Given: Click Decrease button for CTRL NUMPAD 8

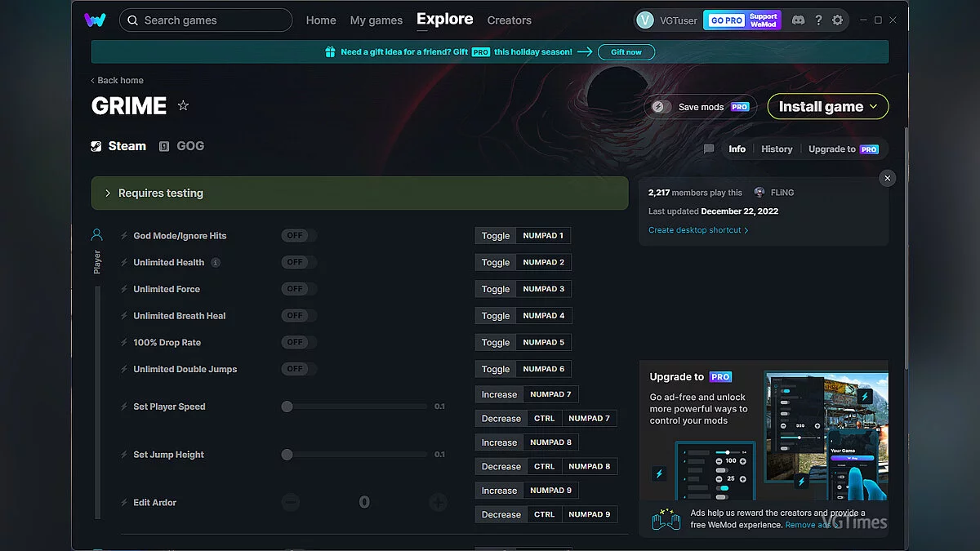Looking at the screenshot, I should [x=501, y=467].
